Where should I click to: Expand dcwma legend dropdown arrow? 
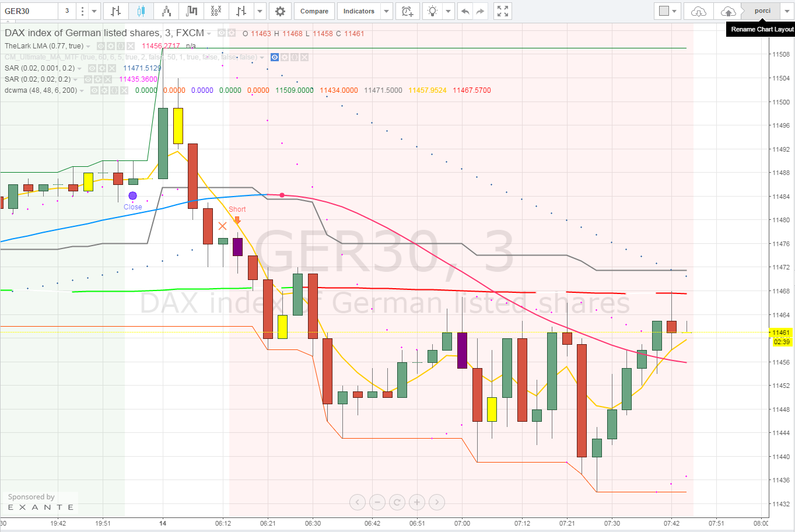click(82, 91)
